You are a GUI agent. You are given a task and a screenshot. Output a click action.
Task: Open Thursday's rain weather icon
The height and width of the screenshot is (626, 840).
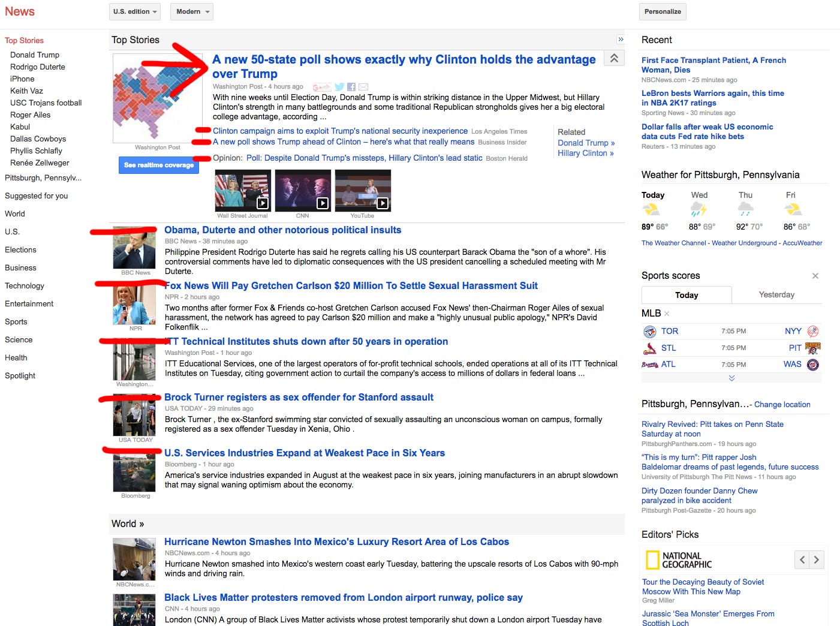746,209
